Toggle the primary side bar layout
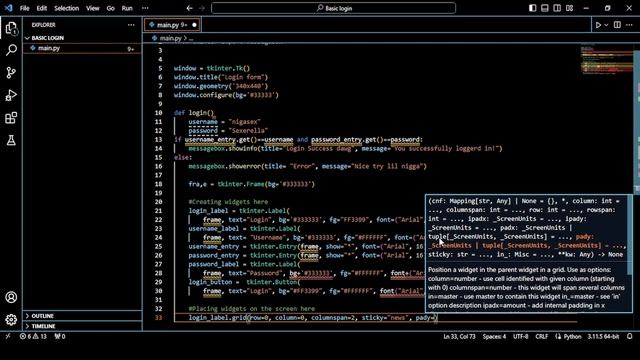Viewport: 640px width, 360px height. [x=532, y=8]
